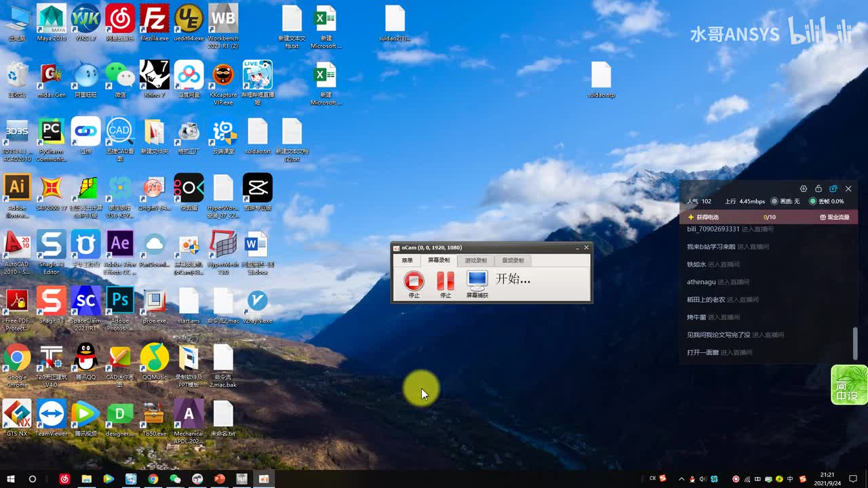
Task: Click the green 简中设 input method badge
Action: (x=849, y=385)
